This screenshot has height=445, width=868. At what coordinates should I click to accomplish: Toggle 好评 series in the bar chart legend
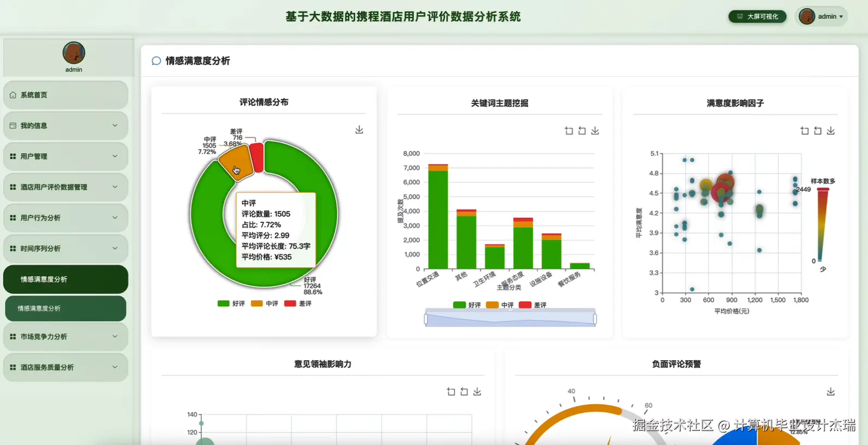point(467,305)
